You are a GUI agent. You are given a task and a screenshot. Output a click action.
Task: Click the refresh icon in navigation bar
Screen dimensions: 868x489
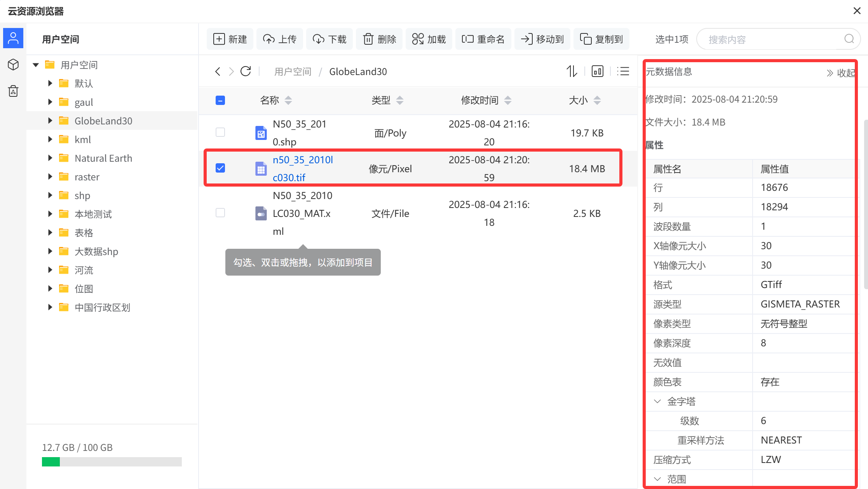point(246,72)
